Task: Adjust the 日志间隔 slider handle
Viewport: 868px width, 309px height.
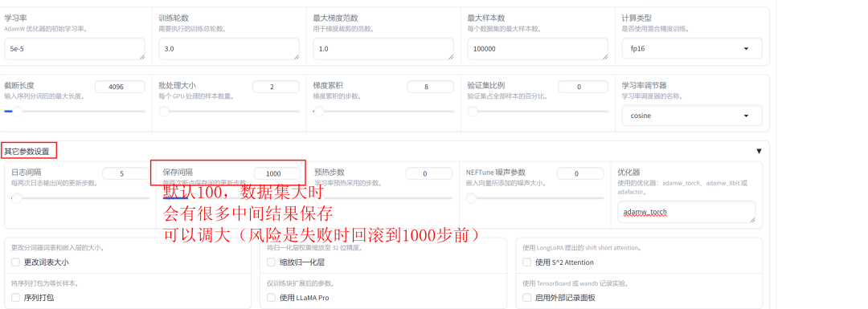Action: coord(17,198)
